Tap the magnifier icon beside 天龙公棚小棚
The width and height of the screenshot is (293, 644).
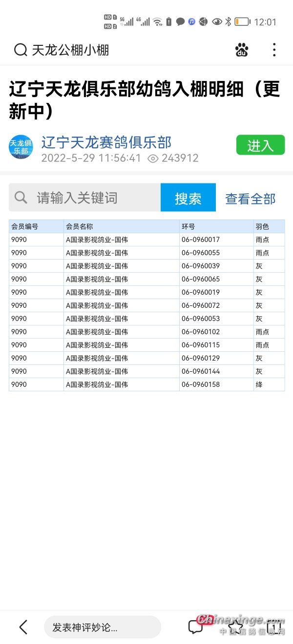pyautogui.click(x=21, y=50)
